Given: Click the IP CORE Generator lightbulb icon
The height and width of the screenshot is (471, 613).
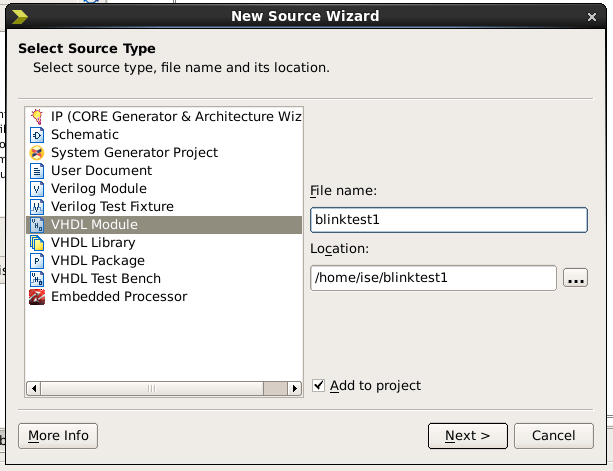Looking at the screenshot, I should (37, 117).
